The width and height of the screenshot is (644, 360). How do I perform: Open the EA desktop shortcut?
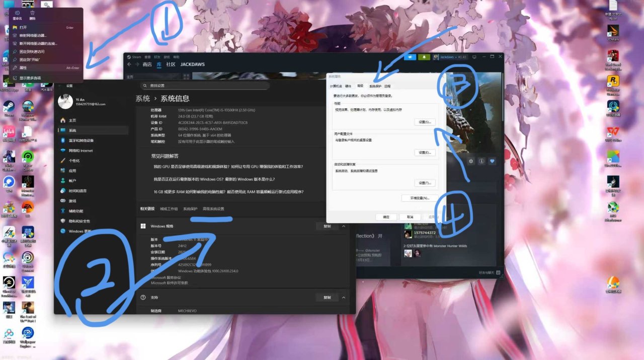[x=28, y=208]
